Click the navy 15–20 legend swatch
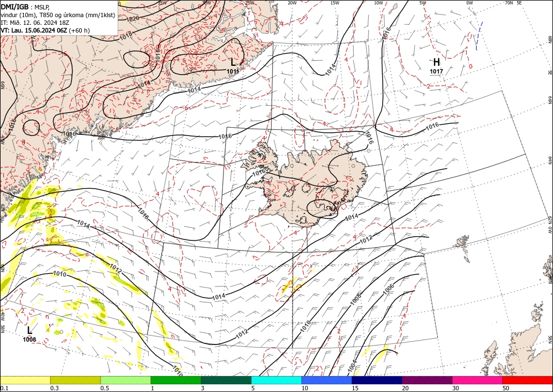 click(x=377, y=380)
